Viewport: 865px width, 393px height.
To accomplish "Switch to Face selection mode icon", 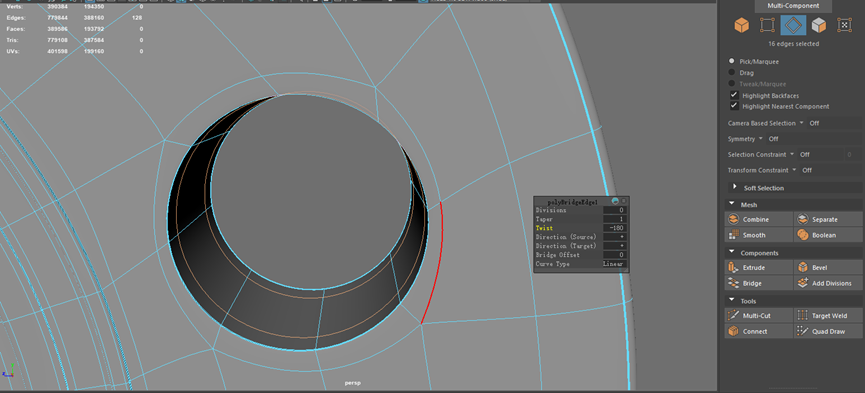I will (x=819, y=25).
